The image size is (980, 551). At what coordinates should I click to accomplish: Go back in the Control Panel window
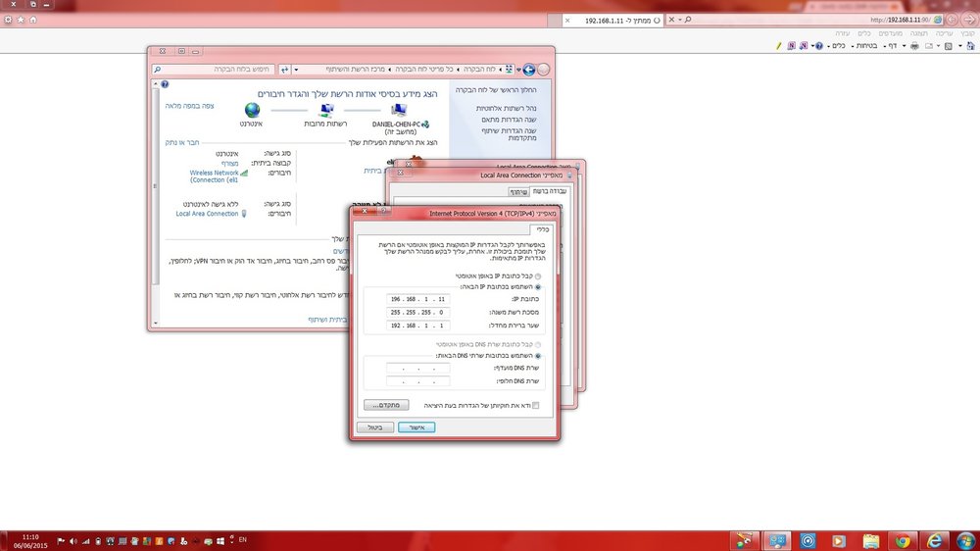tap(529, 70)
